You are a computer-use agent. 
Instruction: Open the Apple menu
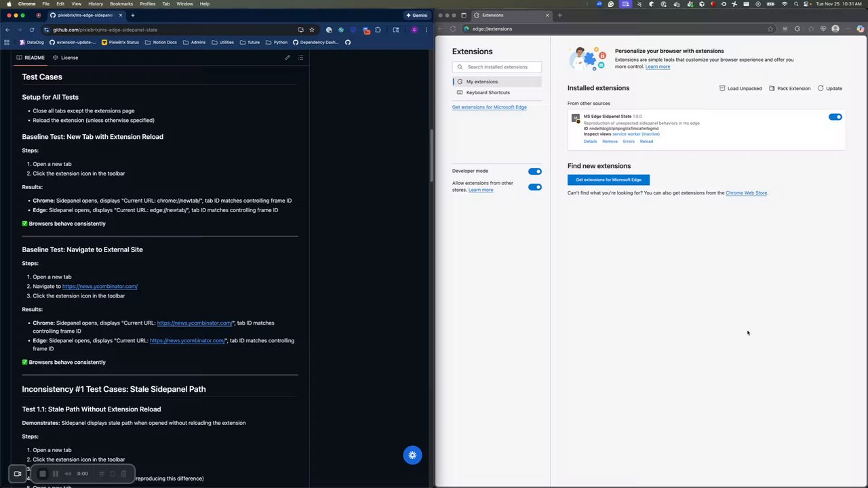7,4
